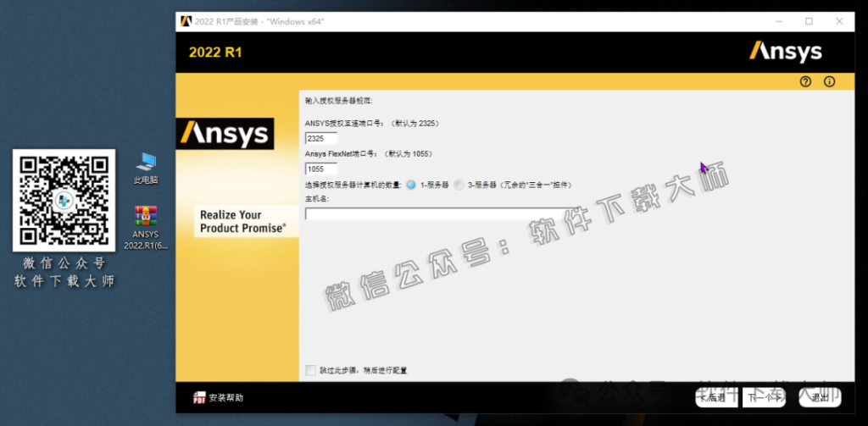Open the help question mark icon
The image size is (868, 426).
(805, 82)
